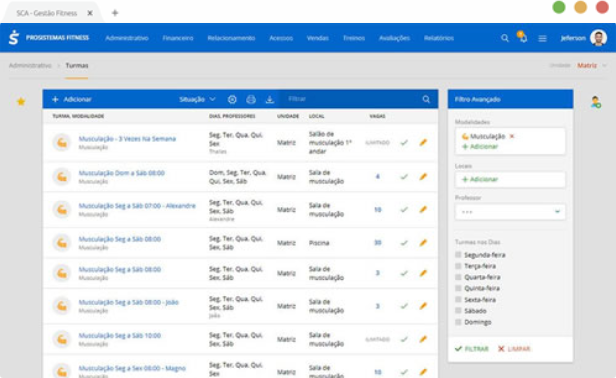Open the hamburger menu icon

pos(543,39)
